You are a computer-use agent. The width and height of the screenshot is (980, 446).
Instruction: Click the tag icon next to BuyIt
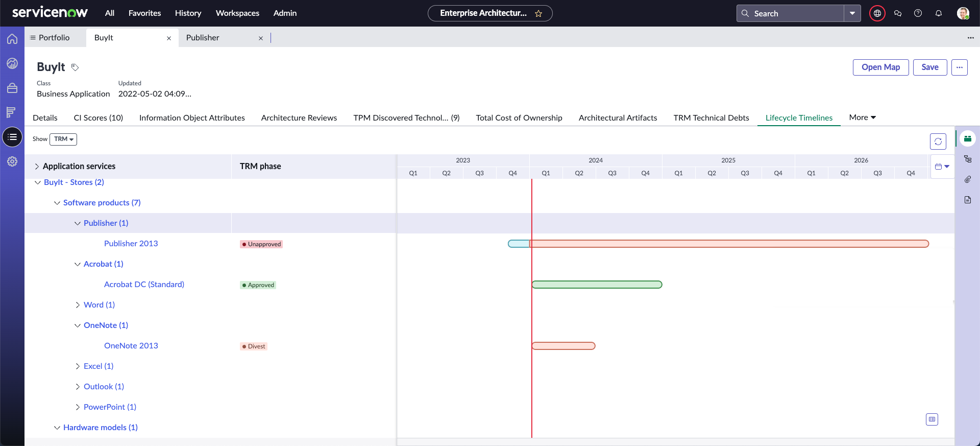(75, 67)
